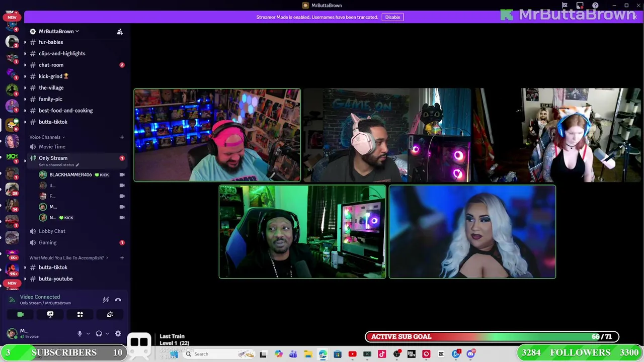Toggle camera on/off in voice panel

pyautogui.click(x=20, y=314)
